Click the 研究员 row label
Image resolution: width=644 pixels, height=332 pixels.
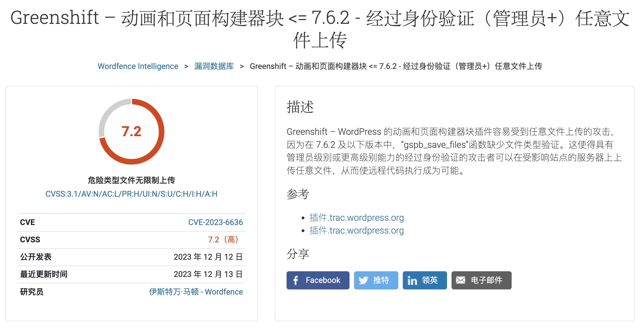pos(32,292)
